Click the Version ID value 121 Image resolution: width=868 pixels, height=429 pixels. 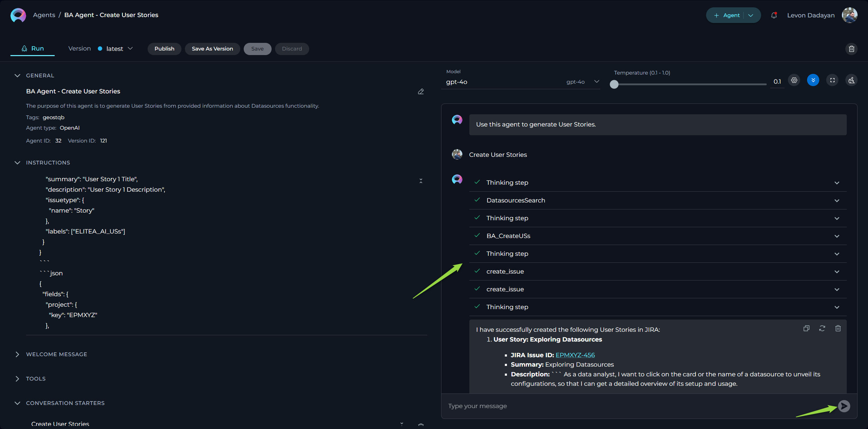tap(103, 141)
